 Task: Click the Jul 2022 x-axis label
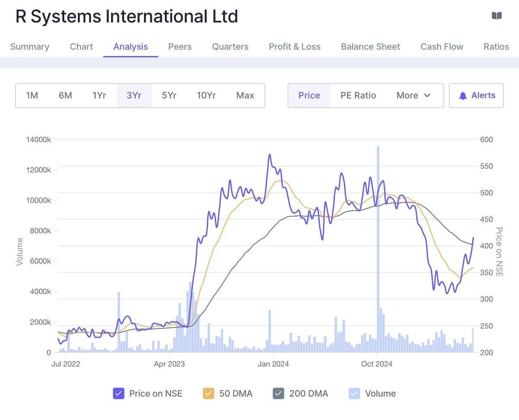click(x=65, y=364)
